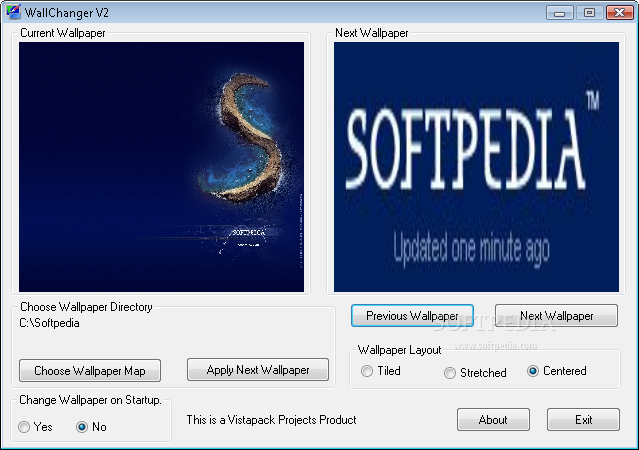Click the C:\Softpedia directory path text
Screen dimensions: 639x450
point(49,323)
